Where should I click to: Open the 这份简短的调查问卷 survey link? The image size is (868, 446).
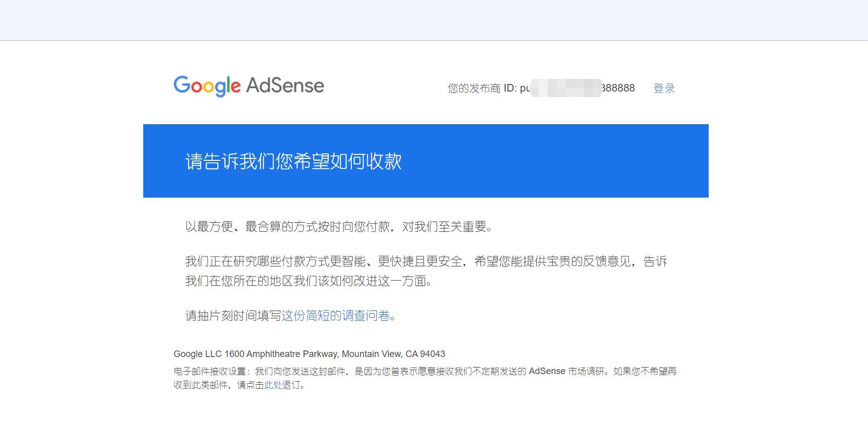pos(336,315)
